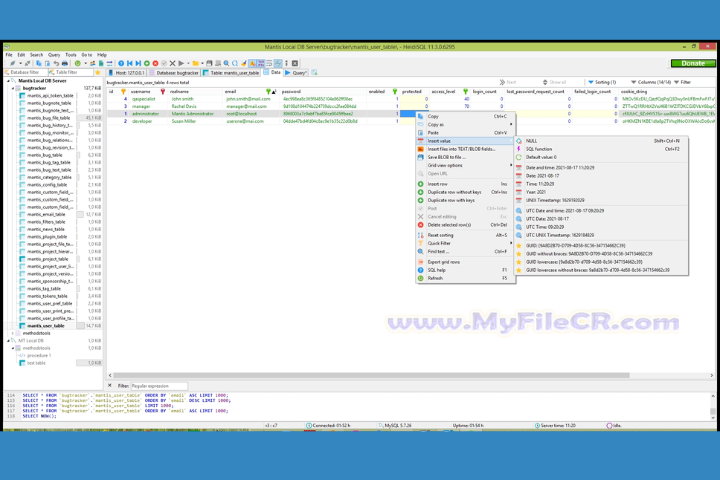Choose Delete selected row(s)

click(x=465, y=225)
